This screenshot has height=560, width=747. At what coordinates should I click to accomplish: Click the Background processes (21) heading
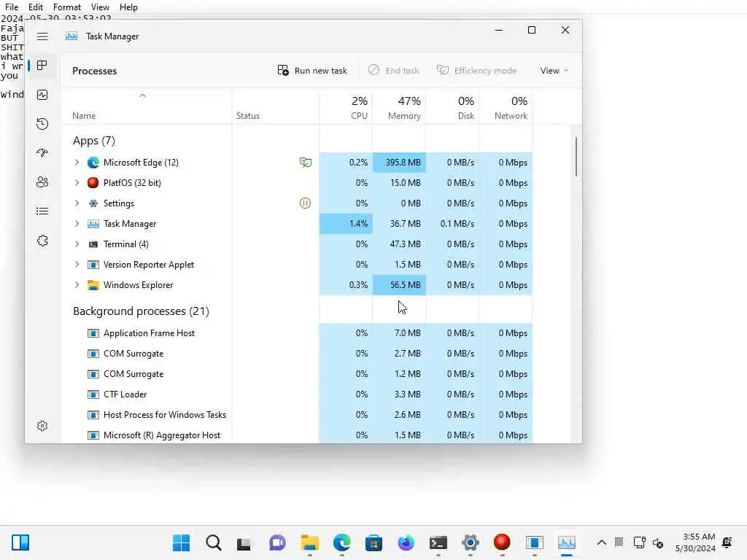tap(141, 311)
